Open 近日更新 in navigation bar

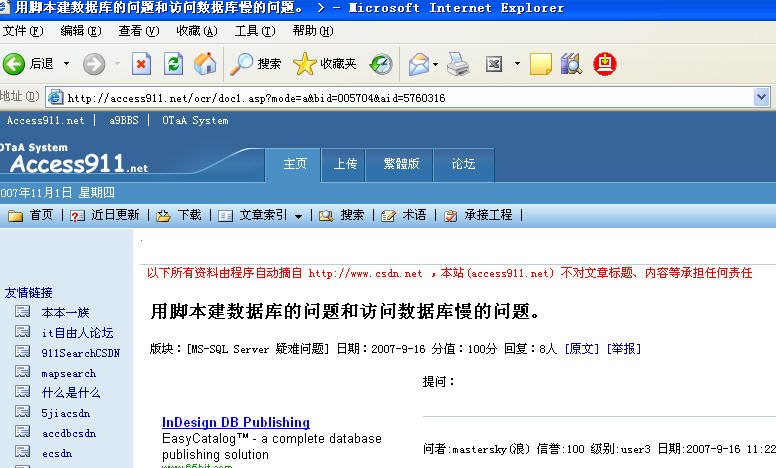pos(115,215)
